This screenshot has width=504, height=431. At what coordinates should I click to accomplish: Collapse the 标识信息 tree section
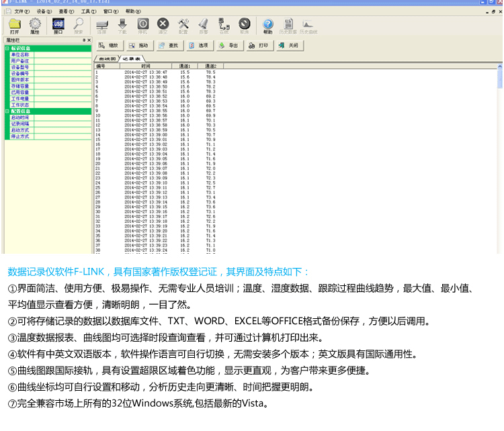click(x=7, y=48)
